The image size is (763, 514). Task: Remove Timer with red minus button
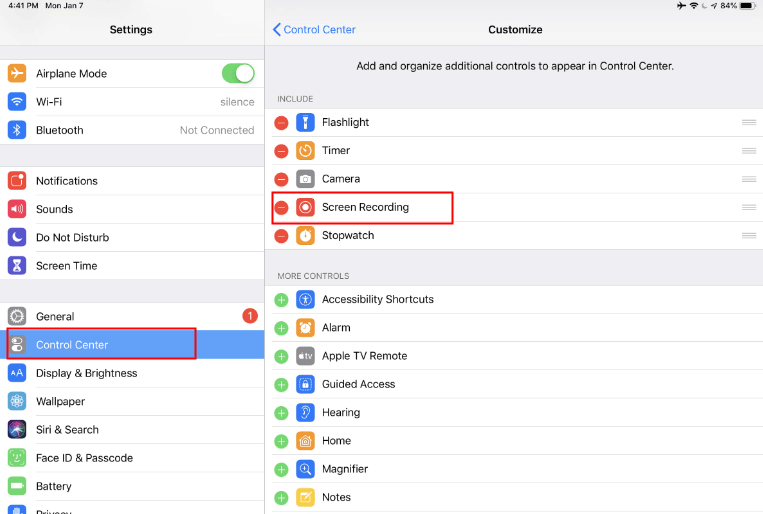click(x=281, y=151)
